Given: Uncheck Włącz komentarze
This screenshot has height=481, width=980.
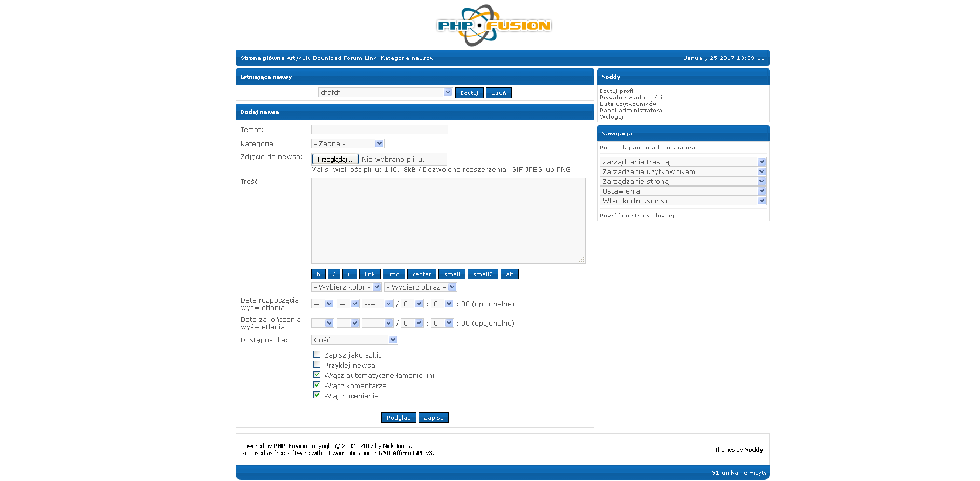Looking at the screenshot, I should pos(317,385).
